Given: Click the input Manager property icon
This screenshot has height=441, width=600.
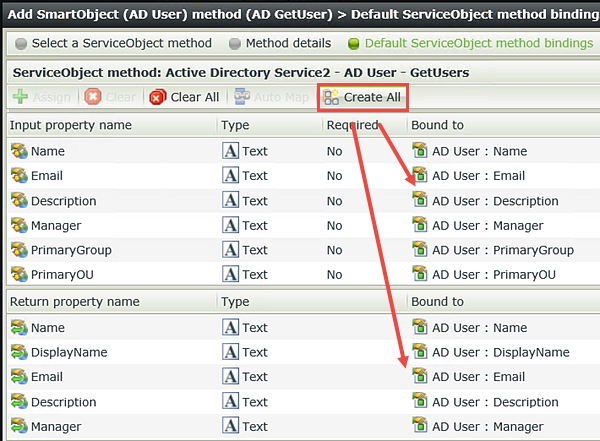Looking at the screenshot, I should pos(19,225).
